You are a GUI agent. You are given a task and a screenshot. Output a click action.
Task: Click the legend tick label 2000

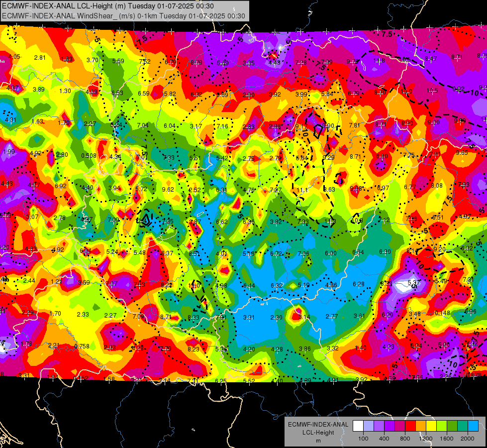468,439
